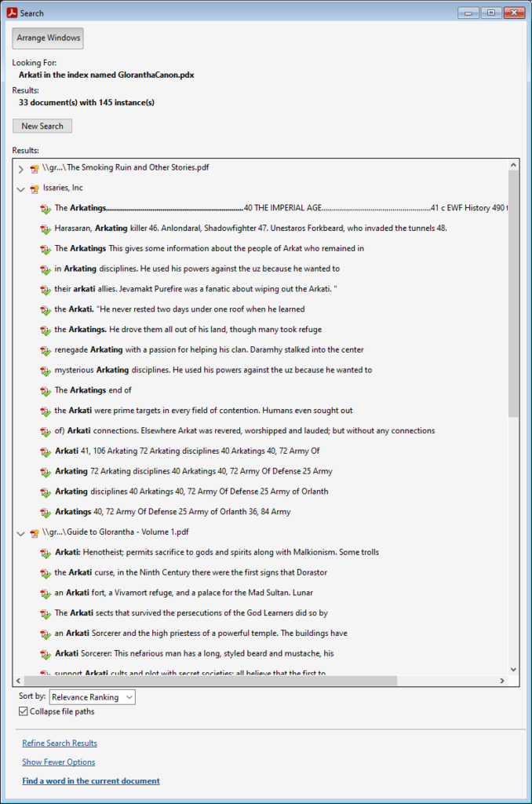Click results list vertical scrollbar up arrow
The width and height of the screenshot is (532, 804).
513,165
